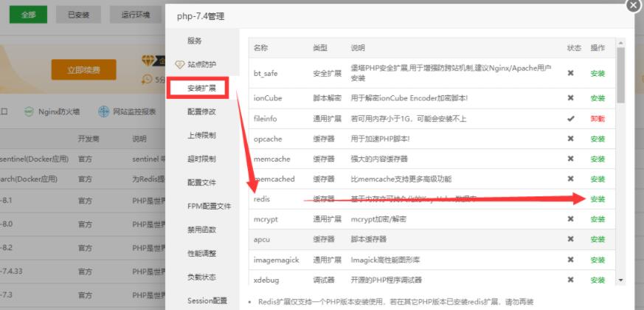The width and height of the screenshot is (644, 310).
Task: Uninstall the fileinfo extension
Action: [x=597, y=118]
